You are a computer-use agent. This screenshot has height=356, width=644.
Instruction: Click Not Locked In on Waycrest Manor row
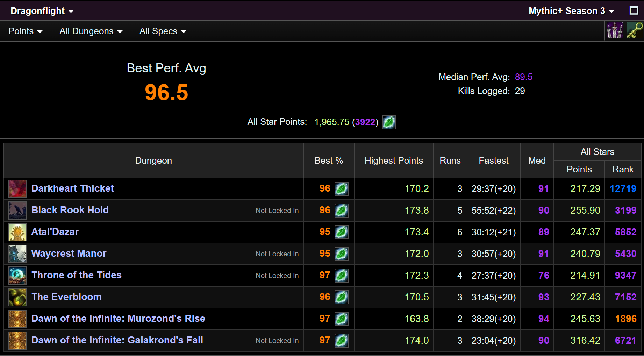[x=277, y=254]
